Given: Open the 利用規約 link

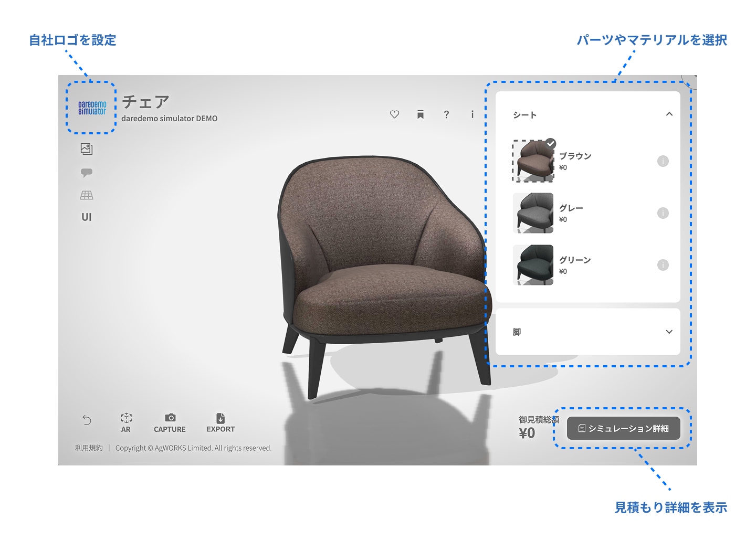Looking at the screenshot, I should point(89,448).
